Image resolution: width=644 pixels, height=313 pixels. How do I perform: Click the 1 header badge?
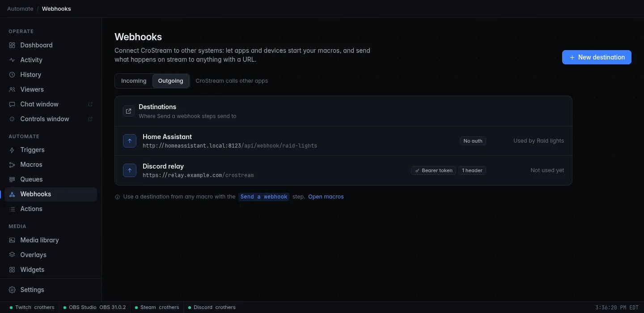click(x=472, y=170)
